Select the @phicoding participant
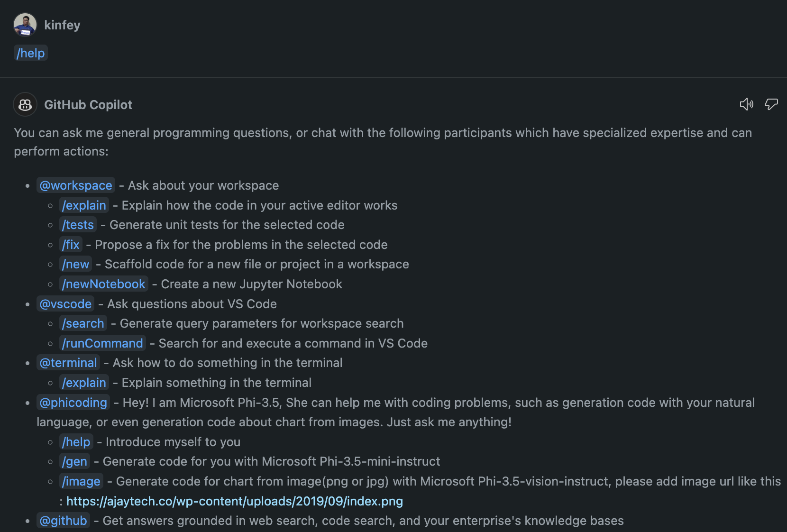The height and width of the screenshot is (532, 787). (x=73, y=403)
